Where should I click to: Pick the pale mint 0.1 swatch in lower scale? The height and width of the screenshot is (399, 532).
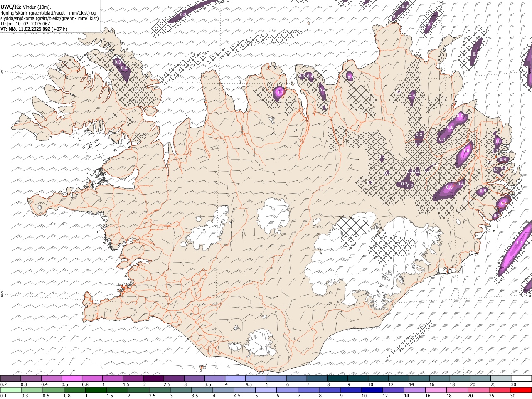pyautogui.click(x=11, y=390)
